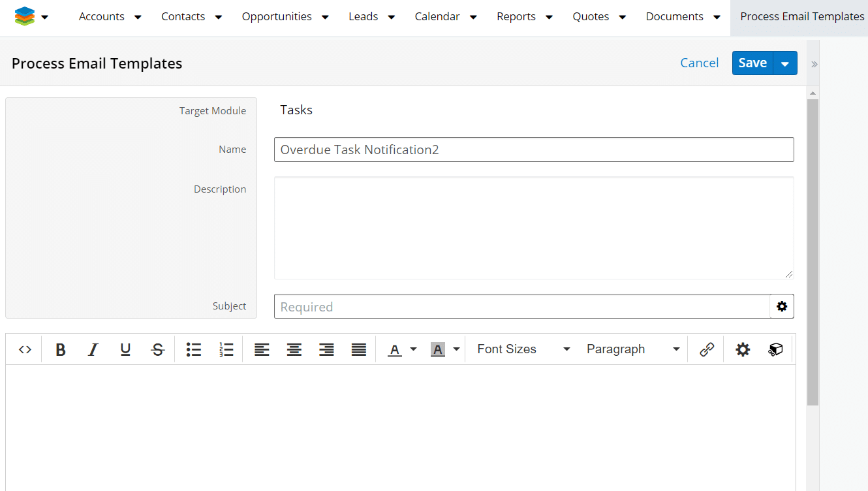Save the email template
The image size is (868, 491).
[752, 63]
